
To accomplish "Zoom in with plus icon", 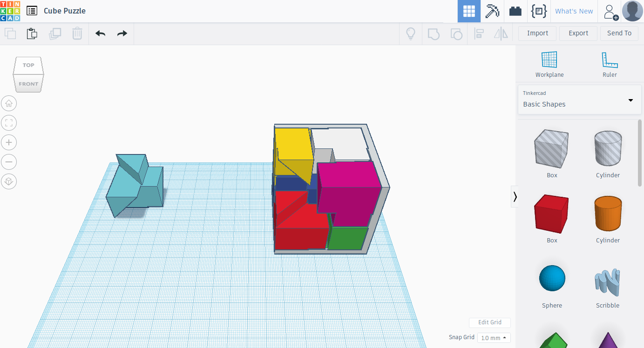I will click(x=9, y=142).
